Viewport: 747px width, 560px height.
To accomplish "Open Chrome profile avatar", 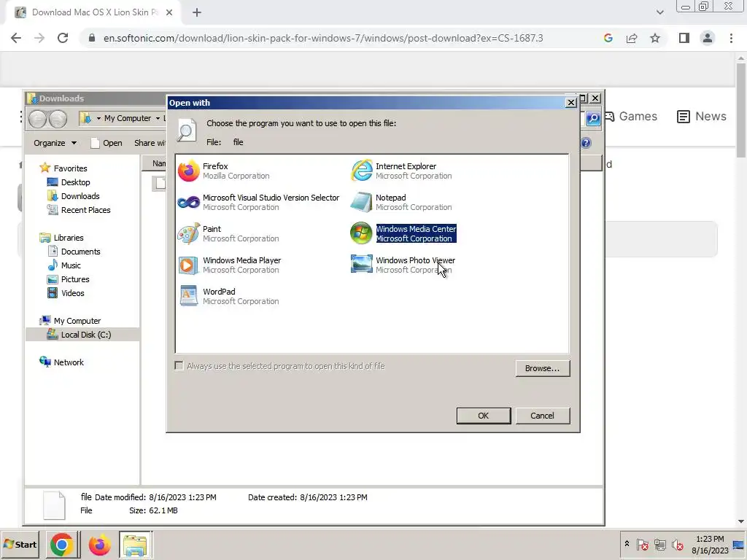I will (x=708, y=38).
